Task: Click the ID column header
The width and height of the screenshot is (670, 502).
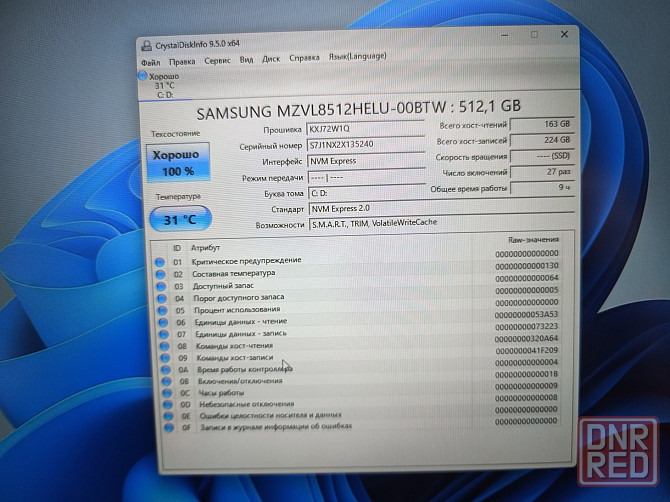Action: [177, 248]
